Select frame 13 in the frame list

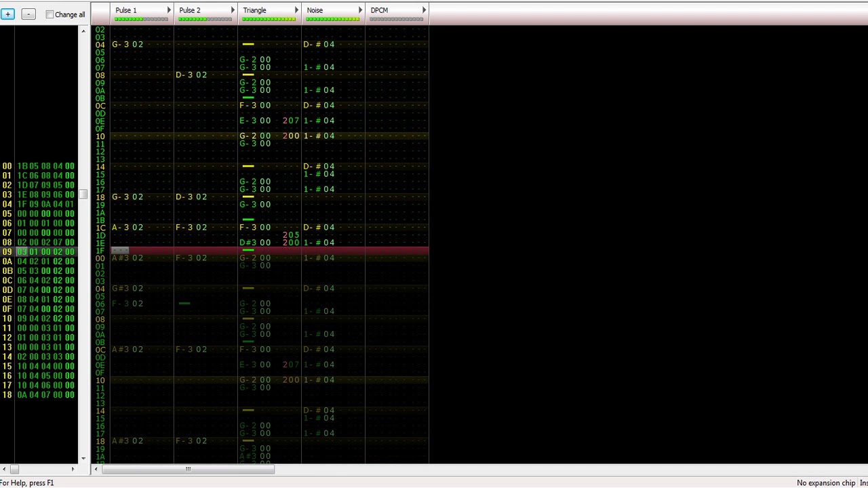7,346
